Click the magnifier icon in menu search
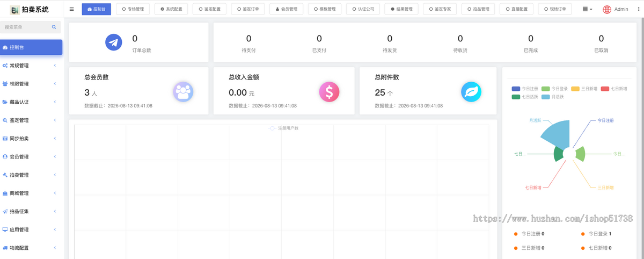This screenshot has height=259, width=644. (54, 27)
